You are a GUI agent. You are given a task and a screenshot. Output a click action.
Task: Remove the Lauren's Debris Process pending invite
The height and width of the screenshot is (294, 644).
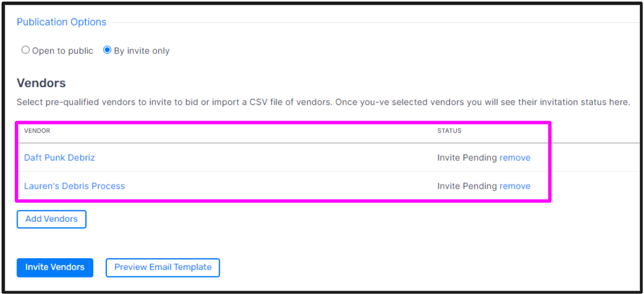point(515,186)
